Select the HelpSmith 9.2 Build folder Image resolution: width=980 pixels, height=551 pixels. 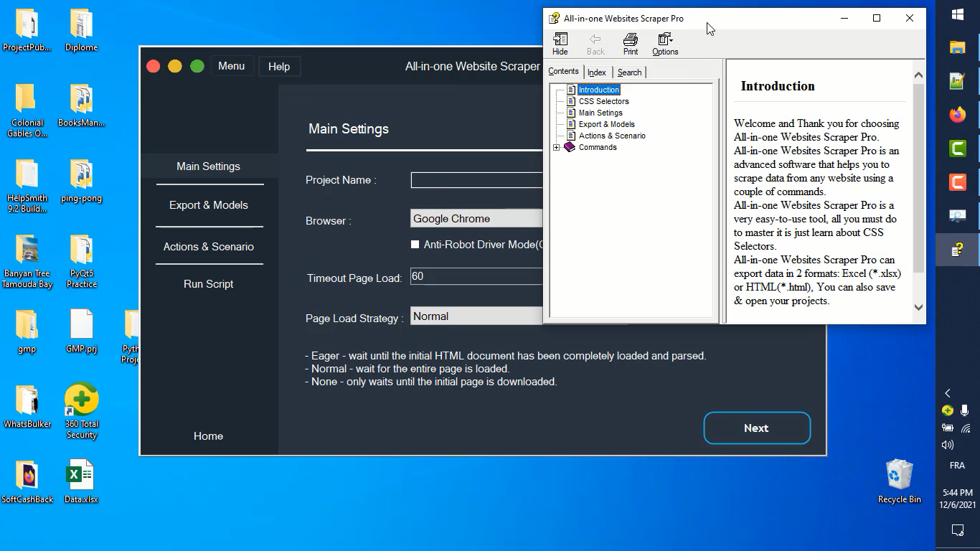point(27,186)
